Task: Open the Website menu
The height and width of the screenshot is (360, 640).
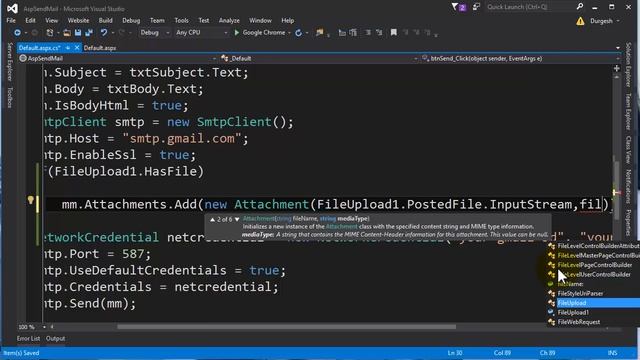Action: pyautogui.click(x=78, y=20)
